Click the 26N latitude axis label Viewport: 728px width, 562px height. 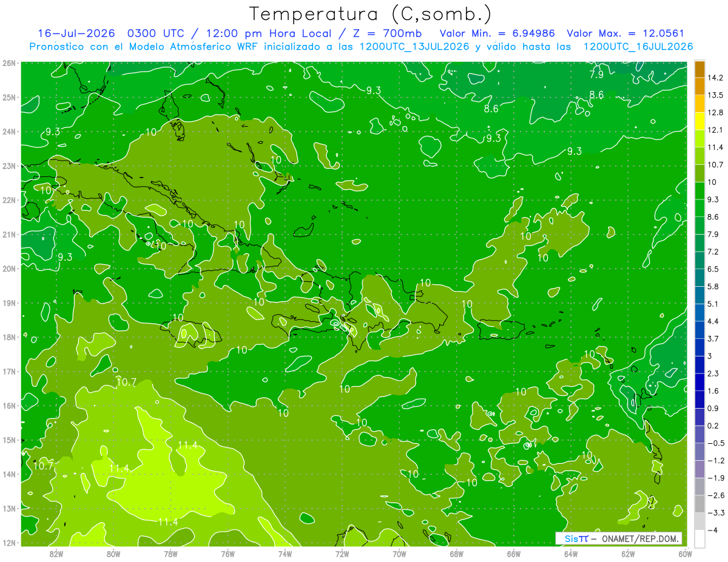pos(9,63)
